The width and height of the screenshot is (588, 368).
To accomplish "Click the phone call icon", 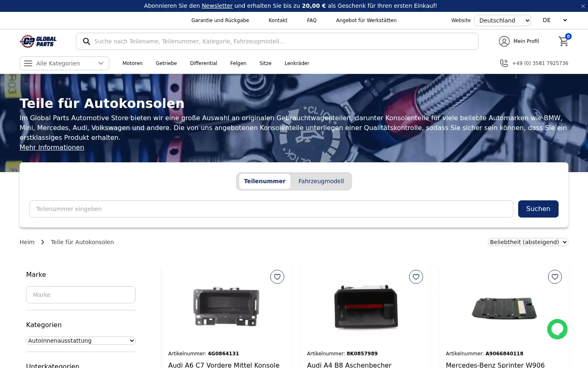I will [504, 63].
